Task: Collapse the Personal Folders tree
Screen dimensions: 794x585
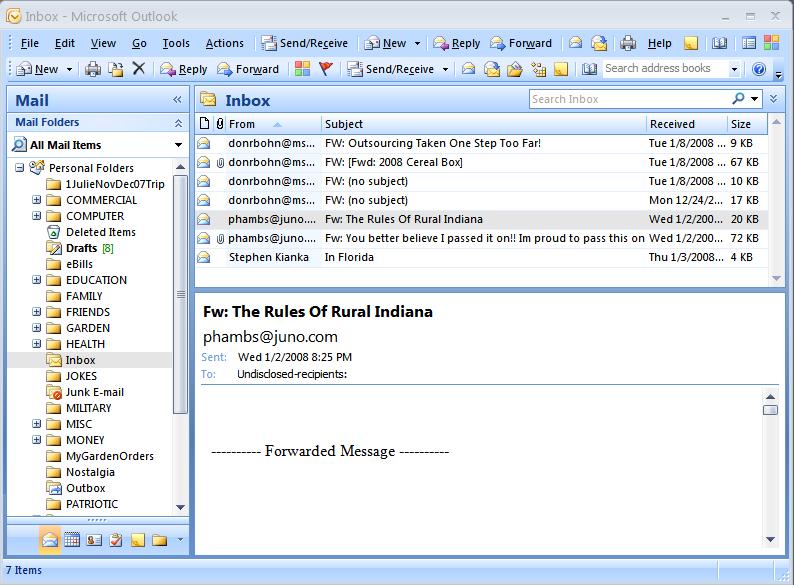Action: [x=19, y=168]
